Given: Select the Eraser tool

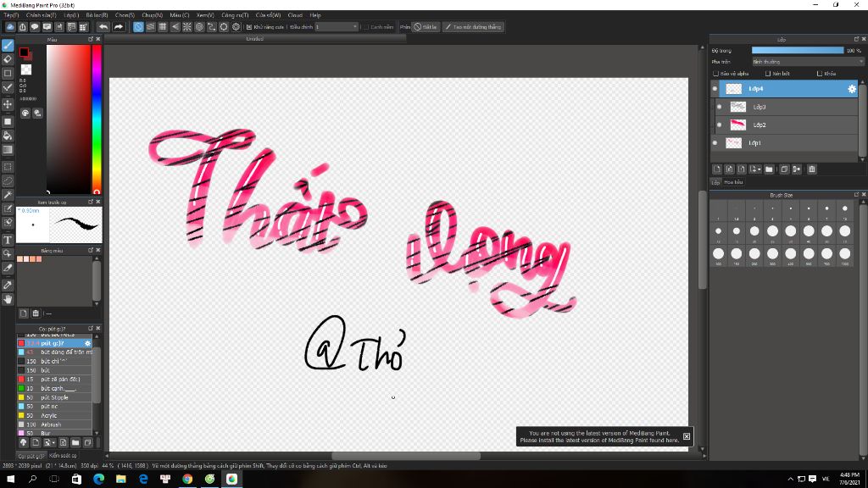Looking at the screenshot, I should [x=8, y=59].
